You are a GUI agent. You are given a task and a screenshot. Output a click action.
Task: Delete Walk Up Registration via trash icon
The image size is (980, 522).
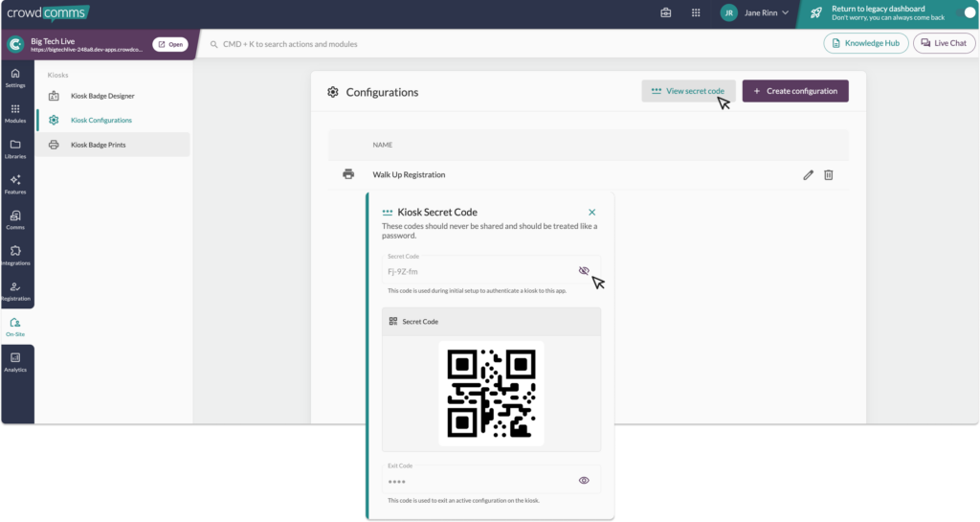pos(829,174)
